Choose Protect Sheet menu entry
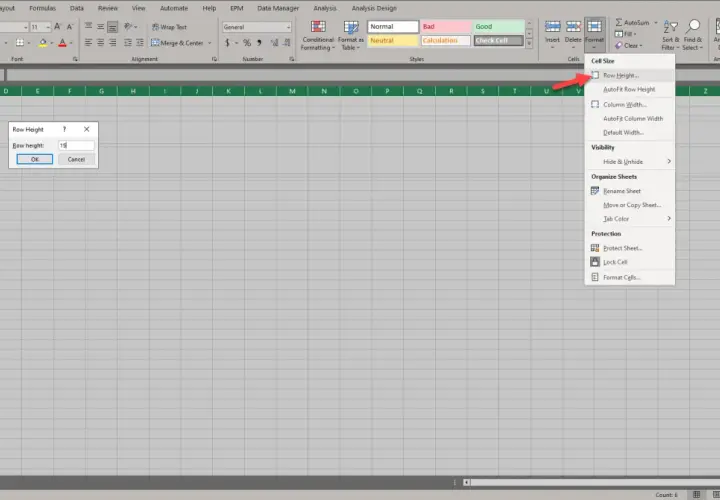The image size is (720, 500). (630, 248)
